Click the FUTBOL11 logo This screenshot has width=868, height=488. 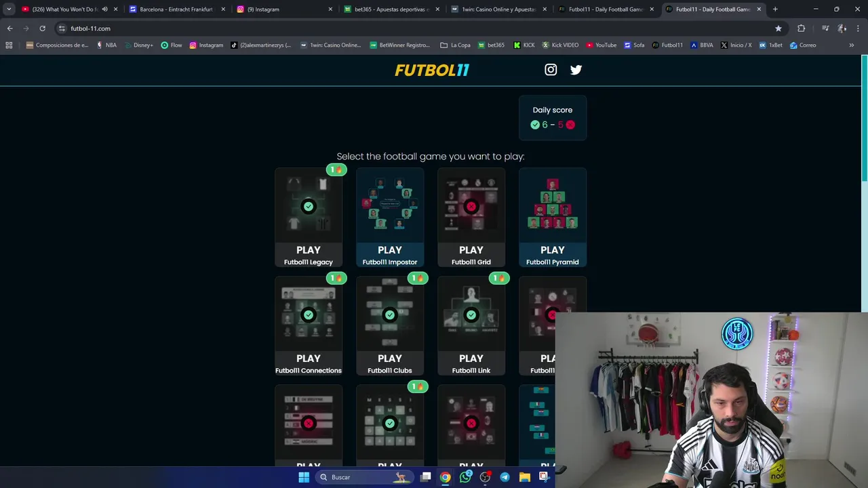coord(432,70)
